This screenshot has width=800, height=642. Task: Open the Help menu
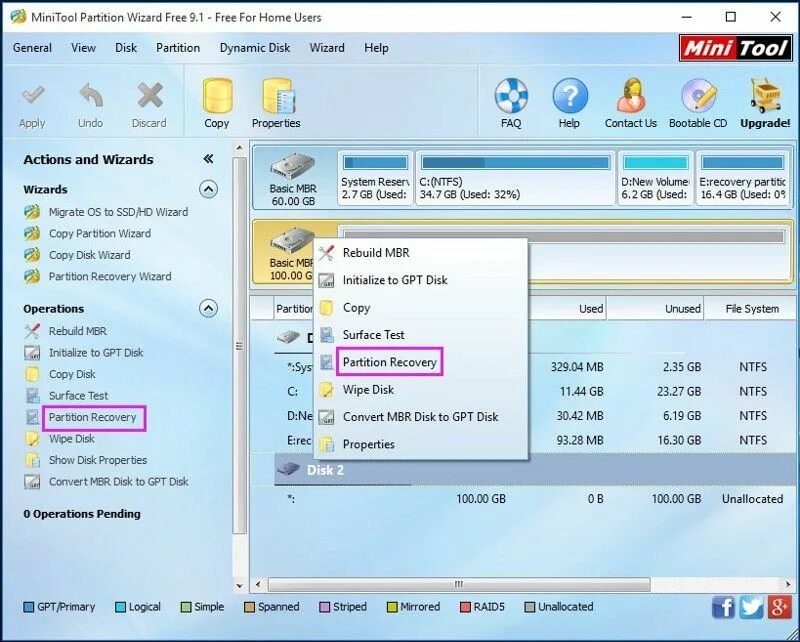click(376, 47)
